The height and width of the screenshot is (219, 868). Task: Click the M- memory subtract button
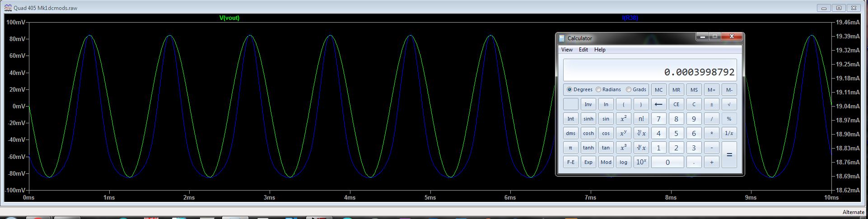tap(729, 90)
